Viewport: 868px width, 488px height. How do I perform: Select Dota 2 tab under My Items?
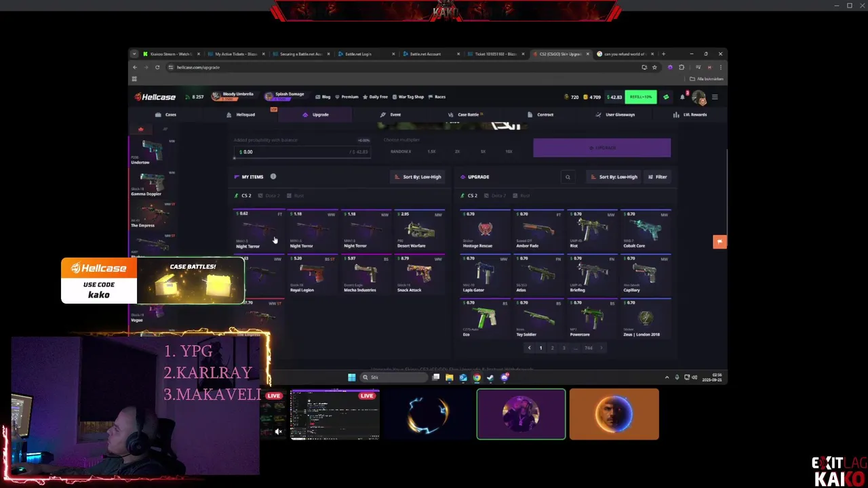pyautogui.click(x=269, y=196)
